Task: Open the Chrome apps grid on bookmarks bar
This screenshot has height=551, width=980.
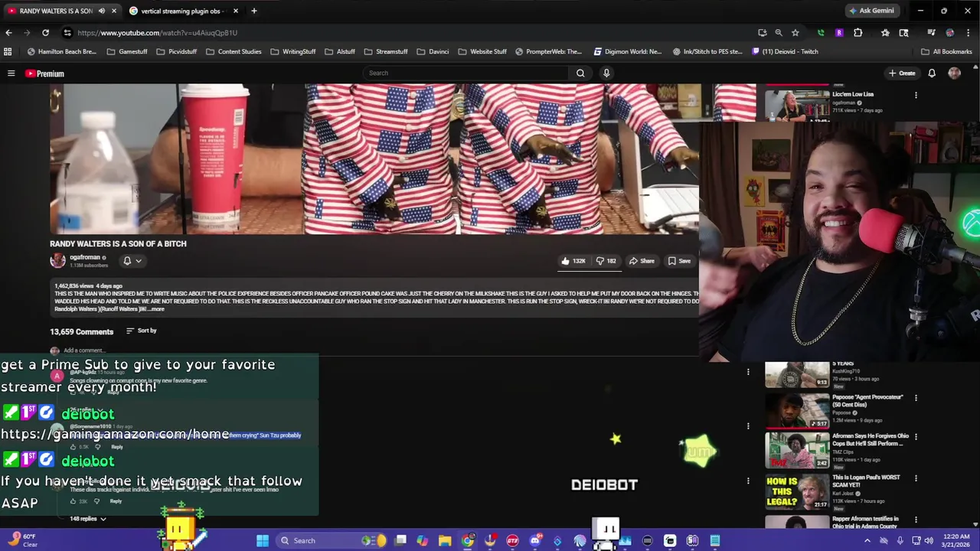Action: coord(8,52)
